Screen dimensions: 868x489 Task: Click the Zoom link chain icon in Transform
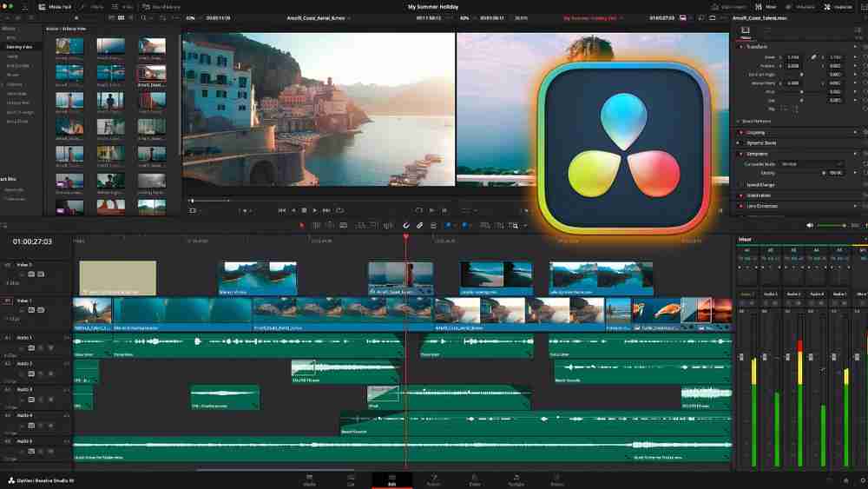point(813,57)
